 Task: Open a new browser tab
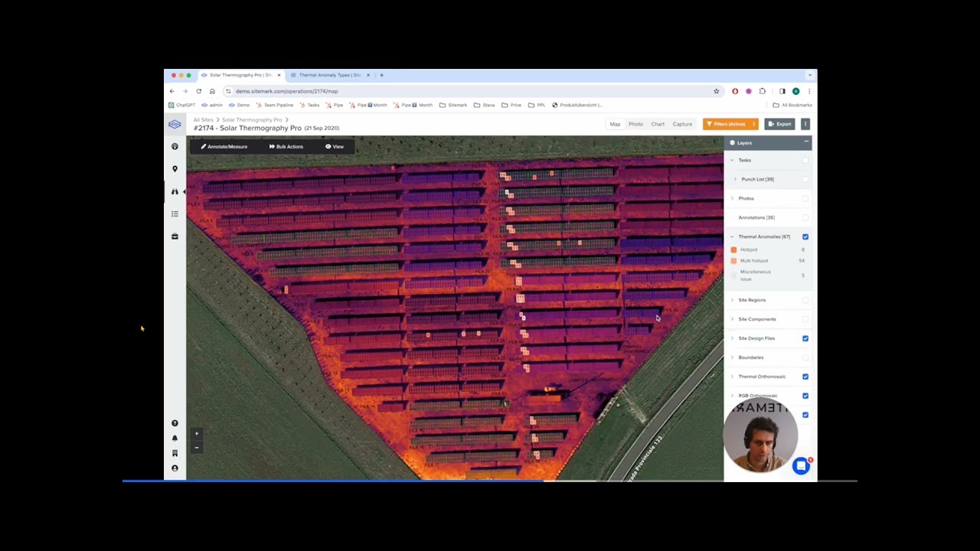tap(381, 75)
